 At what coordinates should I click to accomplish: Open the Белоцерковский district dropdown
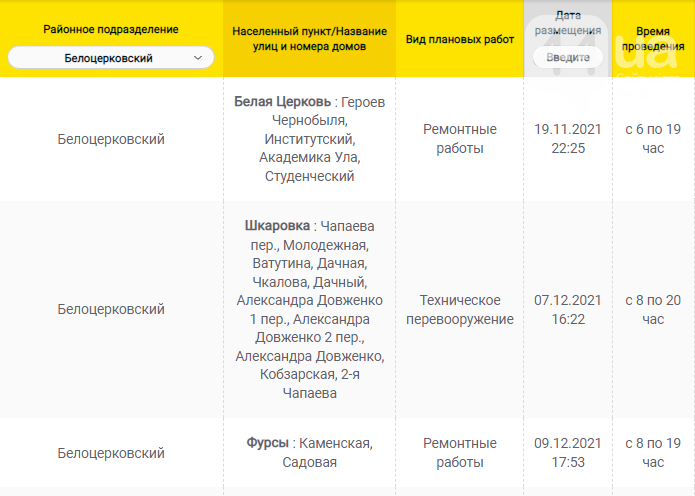110,59
